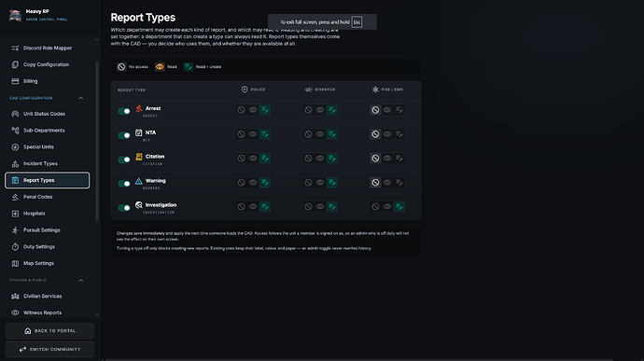The image size is (644, 361).
Task: Open Special Units settings
Action: (48, 147)
